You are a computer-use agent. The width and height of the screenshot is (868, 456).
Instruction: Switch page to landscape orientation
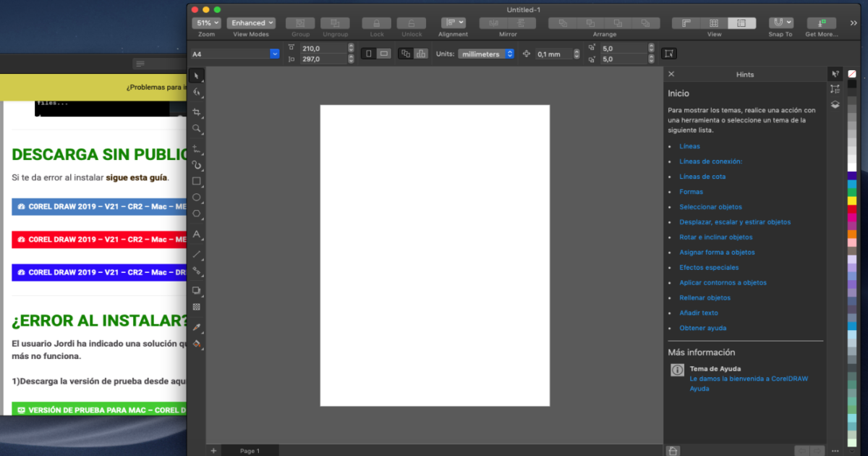[384, 54]
